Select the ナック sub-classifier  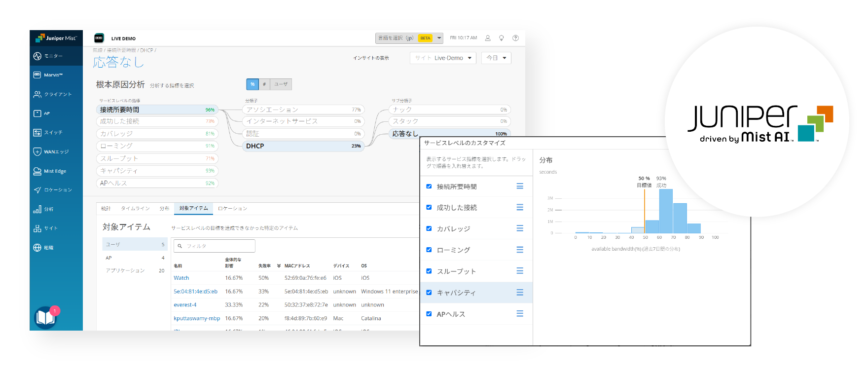(450, 110)
